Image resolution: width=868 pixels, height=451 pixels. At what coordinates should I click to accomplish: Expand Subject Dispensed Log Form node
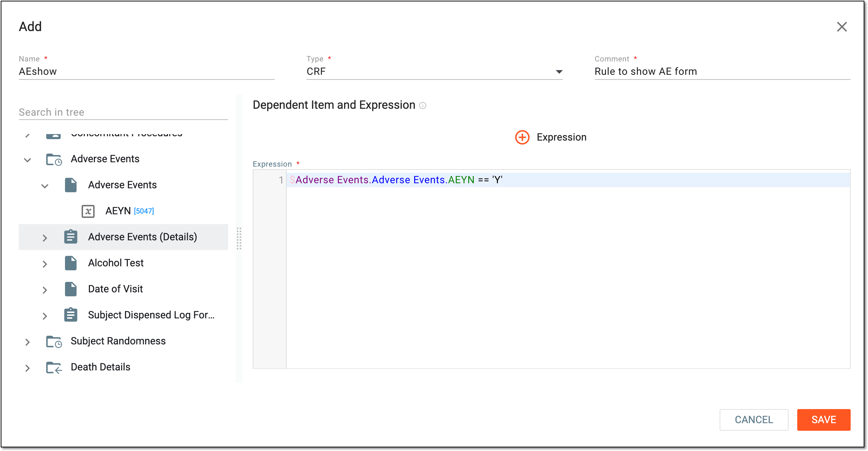tap(45, 316)
